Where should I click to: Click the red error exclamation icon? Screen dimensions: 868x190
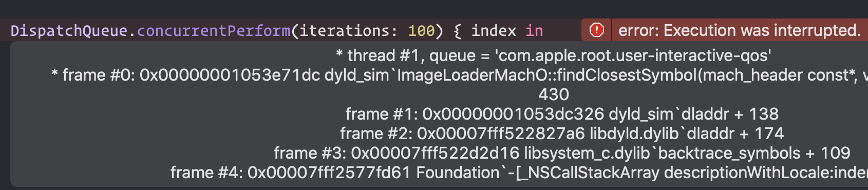pos(596,30)
